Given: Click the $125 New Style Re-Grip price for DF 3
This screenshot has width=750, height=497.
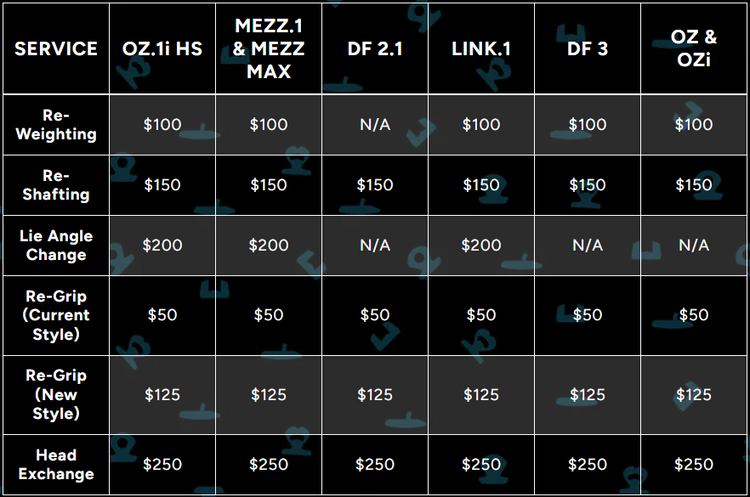Looking at the screenshot, I should click(587, 394).
